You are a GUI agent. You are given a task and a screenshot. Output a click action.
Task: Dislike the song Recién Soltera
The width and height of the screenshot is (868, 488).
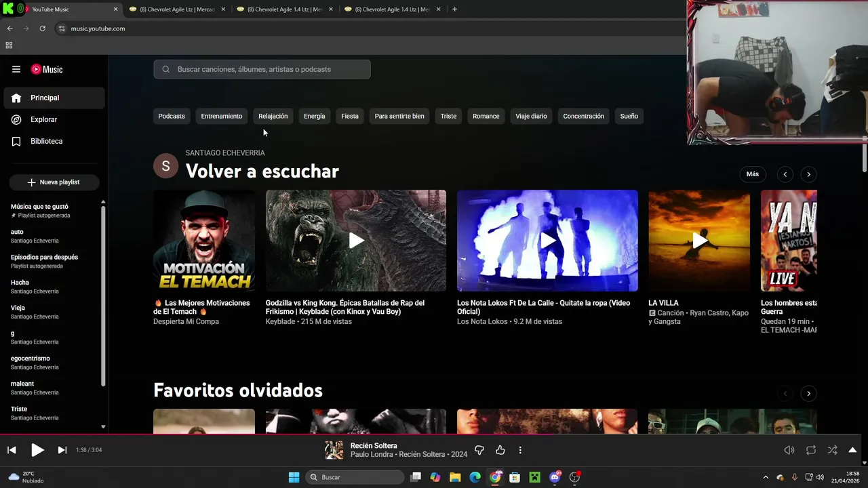[479, 450]
